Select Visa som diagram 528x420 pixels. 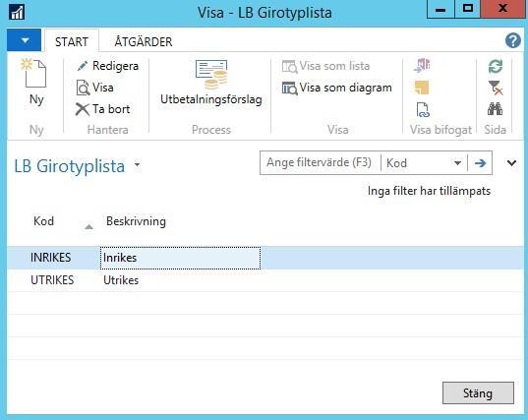click(x=337, y=88)
